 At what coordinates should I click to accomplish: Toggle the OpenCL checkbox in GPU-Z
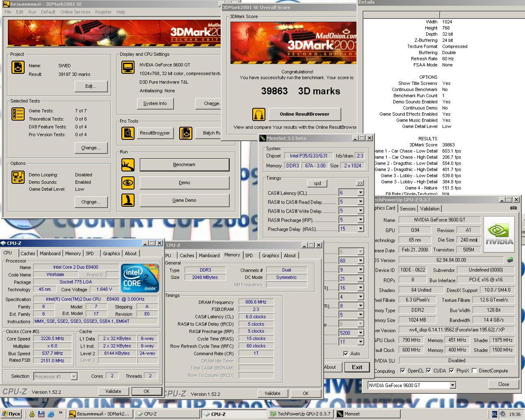pyautogui.click(x=403, y=370)
